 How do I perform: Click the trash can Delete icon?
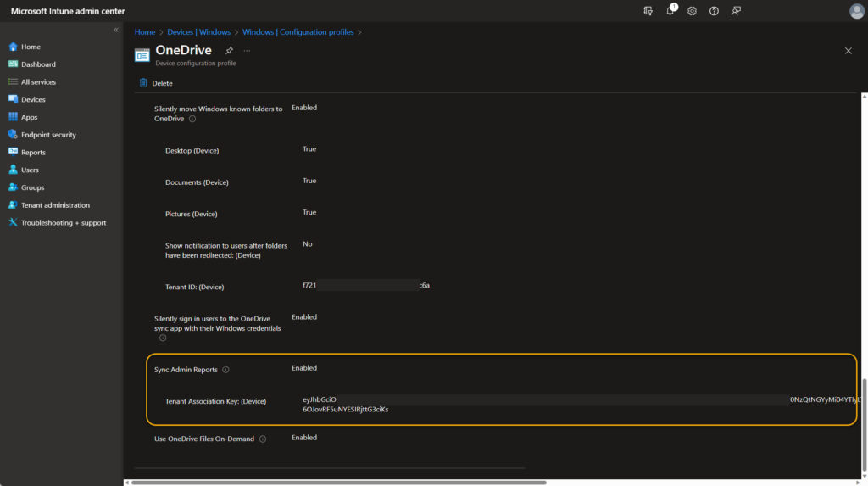tap(143, 82)
